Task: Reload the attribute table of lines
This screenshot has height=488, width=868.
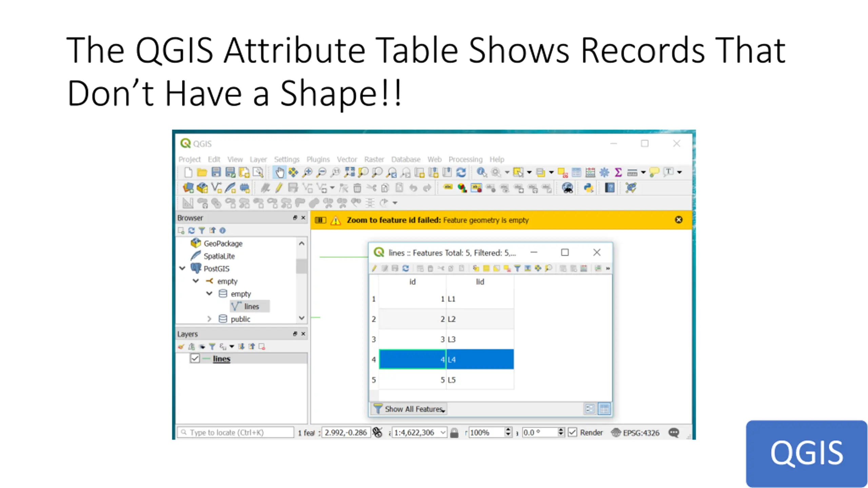Action: click(406, 268)
